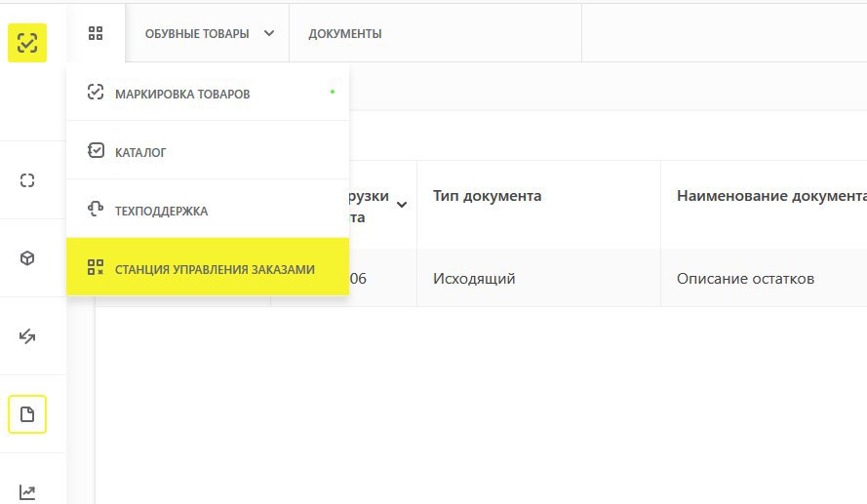The height and width of the screenshot is (504, 867).
Task: Click the catalog icon beside Каталог
Action: pos(96,150)
